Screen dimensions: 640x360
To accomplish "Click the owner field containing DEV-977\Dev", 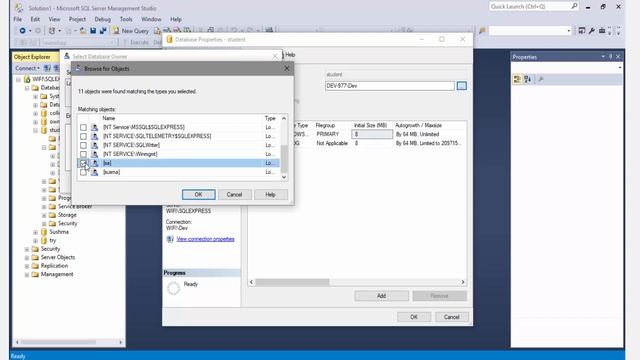I will tap(390, 86).
